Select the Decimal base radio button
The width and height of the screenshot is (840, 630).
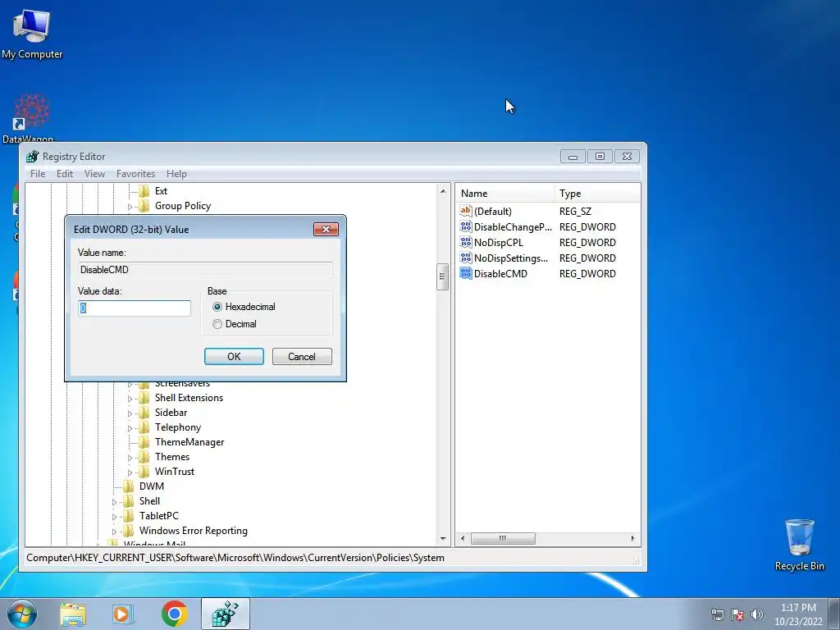[x=217, y=324]
